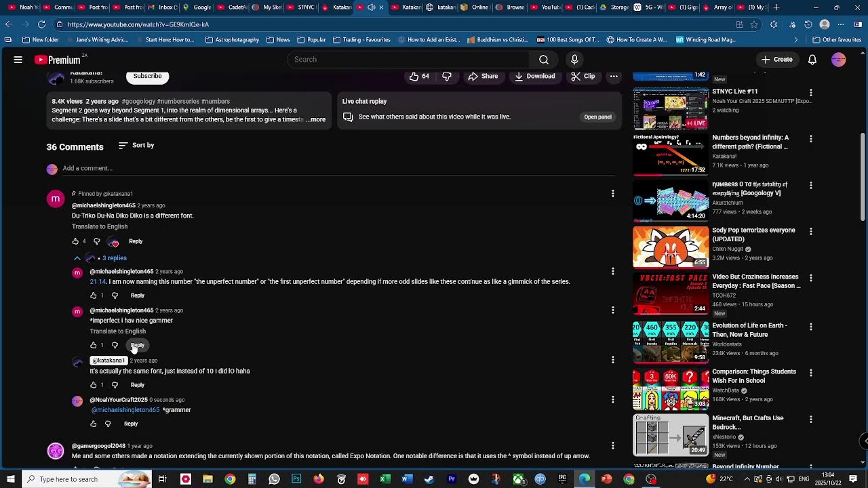This screenshot has width=868, height=488.
Task: Open the live chat replay panel
Action: (x=597, y=117)
